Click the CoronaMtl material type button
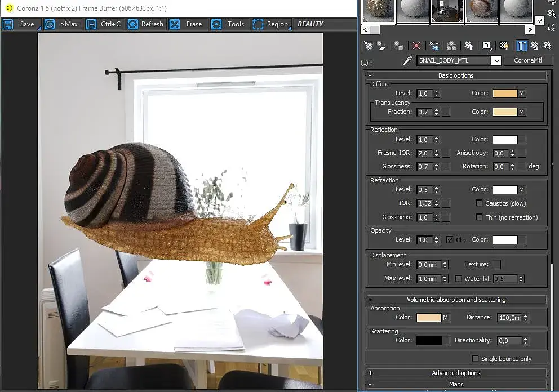 click(x=527, y=60)
